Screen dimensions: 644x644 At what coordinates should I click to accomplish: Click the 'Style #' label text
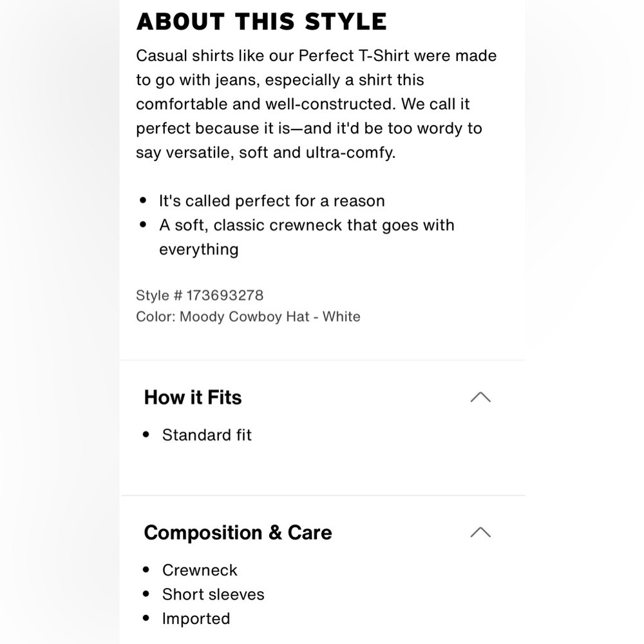pyautogui.click(x=159, y=296)
